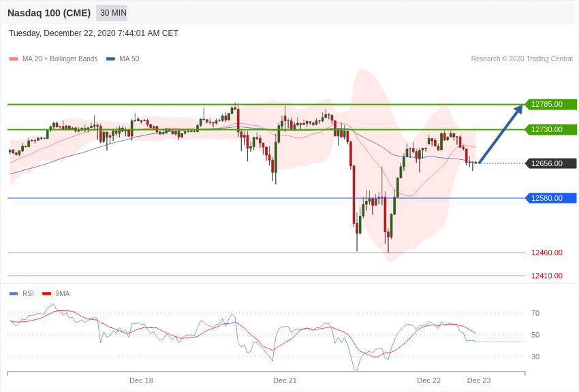
Task: Click the MA 50 blue swatch
Action: 110,59
